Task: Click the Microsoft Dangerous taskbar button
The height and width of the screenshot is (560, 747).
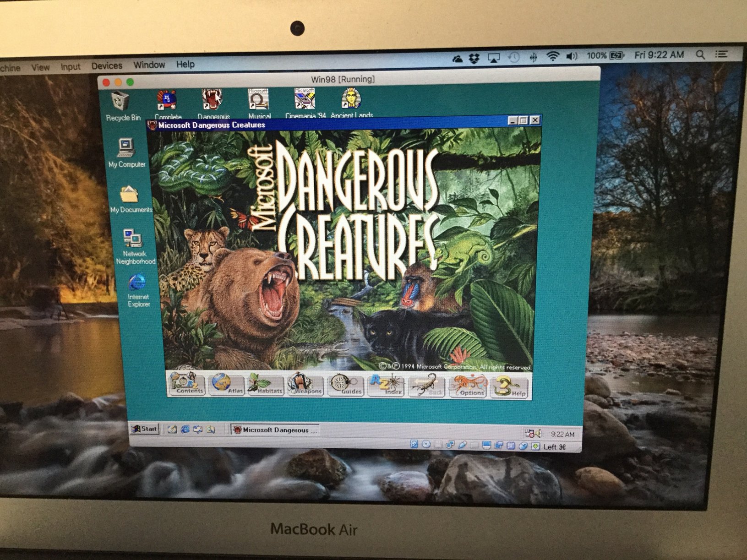Action: 275,430
